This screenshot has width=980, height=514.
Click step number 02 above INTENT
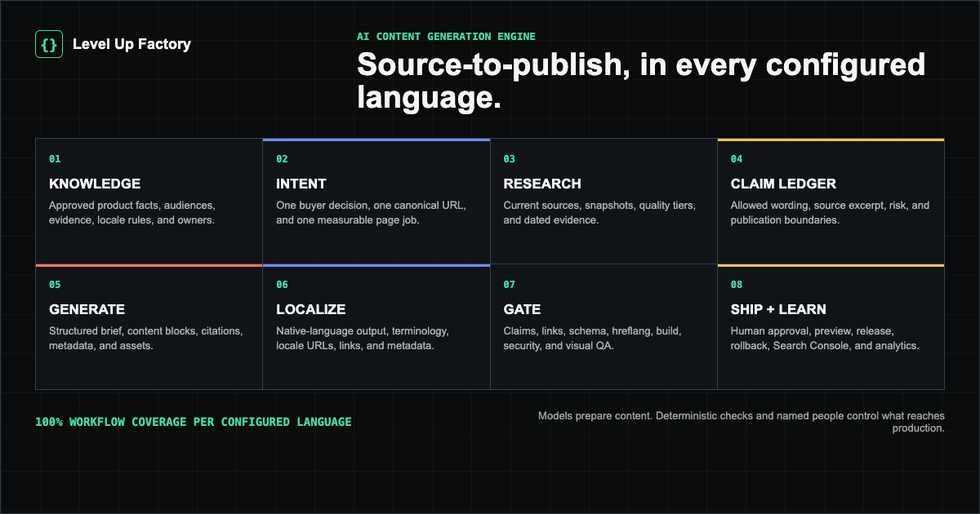[x=282, y=159]
